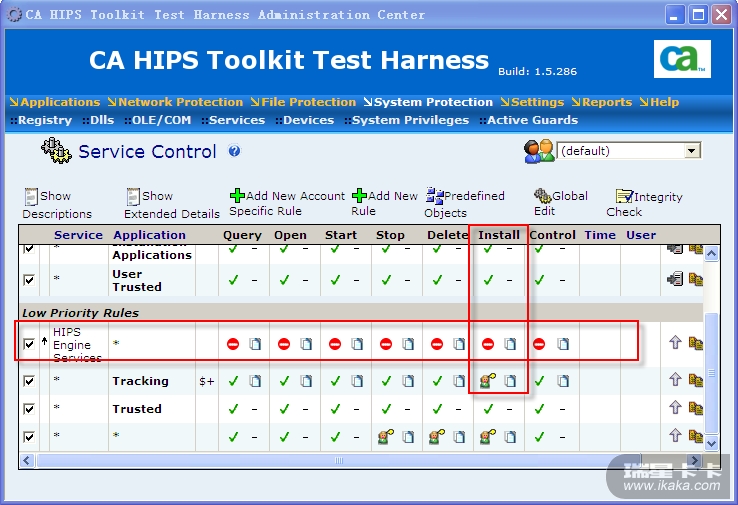Screen dimensions: 738x505
Task: Click the Show Extended Details document icon
Action: coord(133,196)
